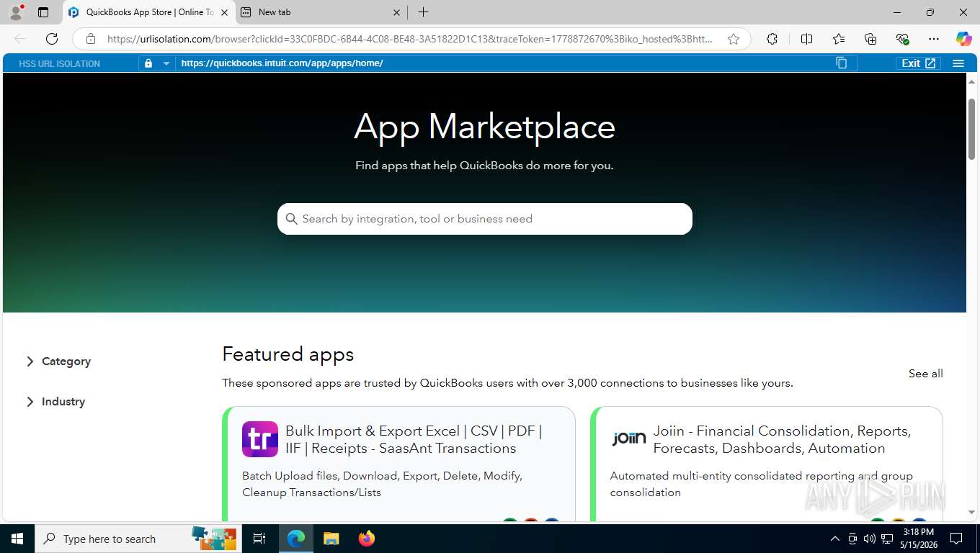Click the Edge address bar URL
980x553 pixels.
pos(409,39)
